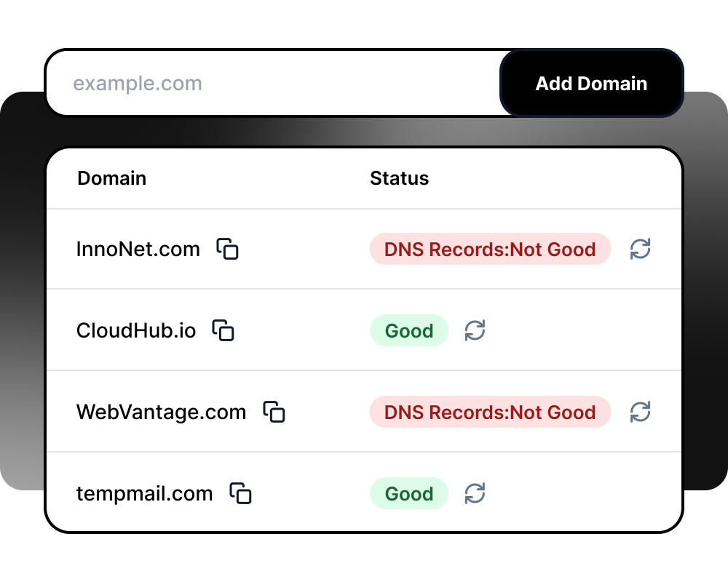Copy the InnoNet.com domain name
The image size is (728, 582).
(228, 249)
